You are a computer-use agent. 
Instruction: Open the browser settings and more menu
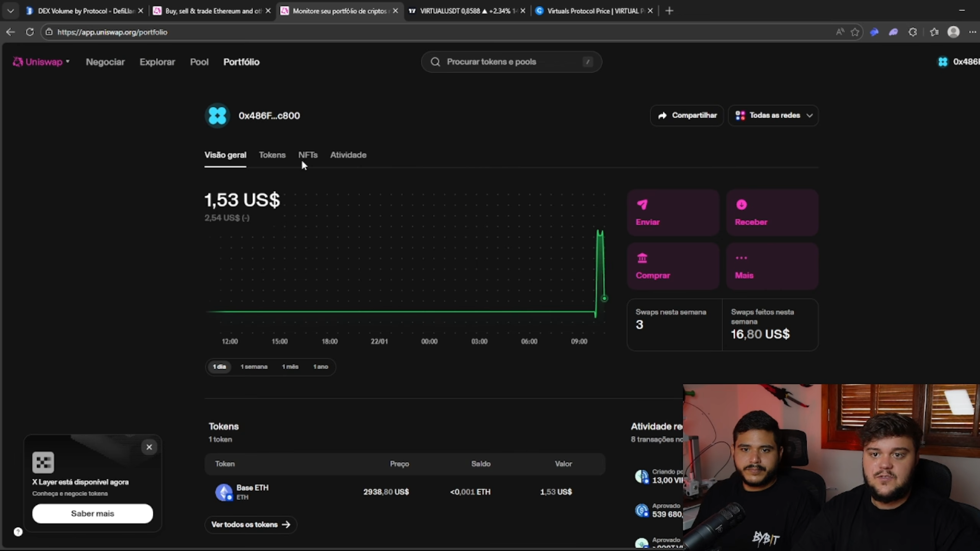tap(972, 32)
